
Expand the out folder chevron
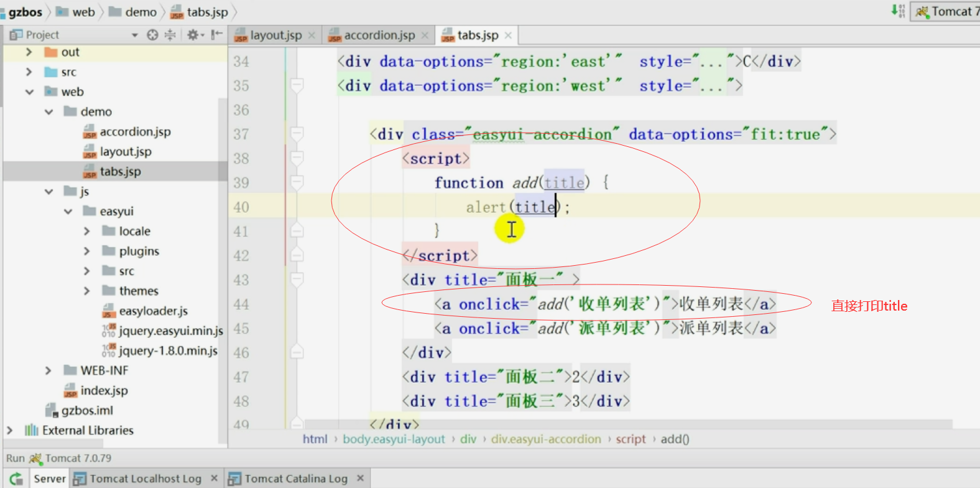[29, 52]
